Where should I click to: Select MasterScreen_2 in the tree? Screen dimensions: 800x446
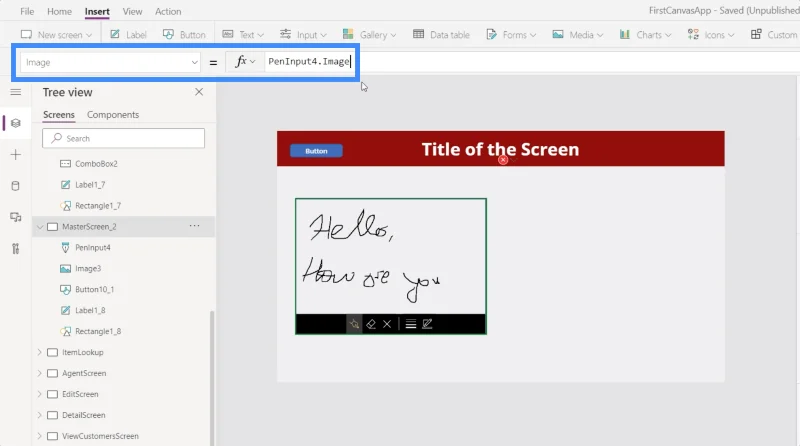[x=89, y=227]
